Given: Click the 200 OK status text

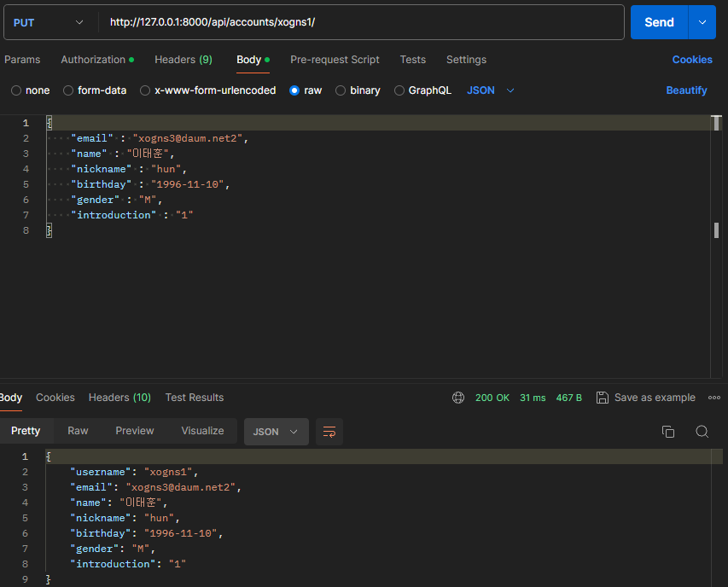Looking at the screenshot, I should 492,398.
